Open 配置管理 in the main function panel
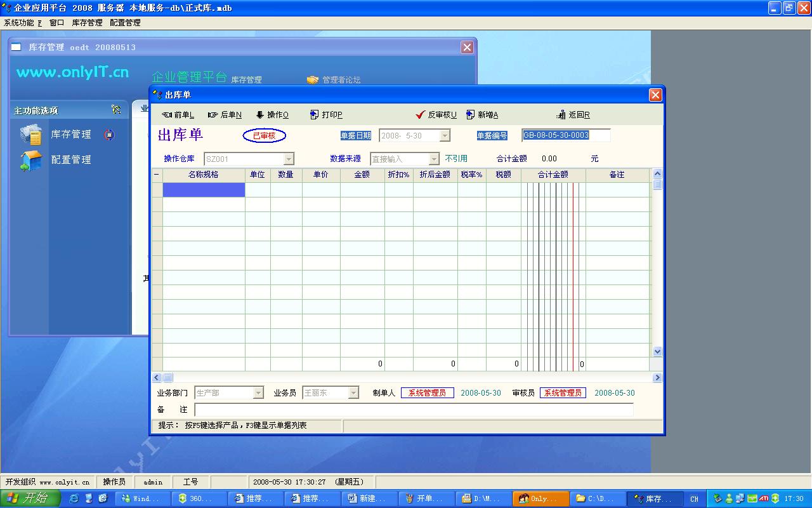 (x=70, y=160)
